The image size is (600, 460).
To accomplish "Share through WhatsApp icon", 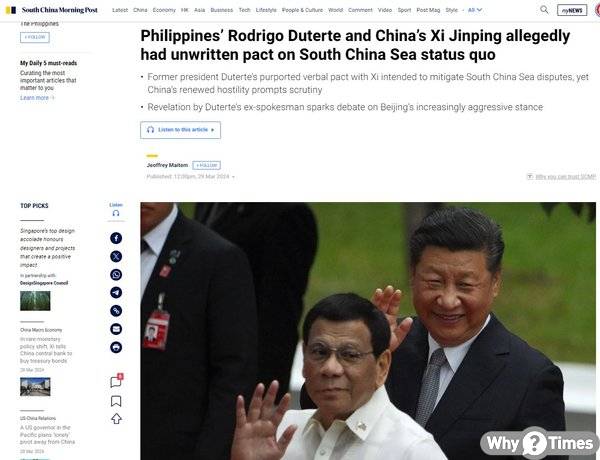I will [116, 274].
